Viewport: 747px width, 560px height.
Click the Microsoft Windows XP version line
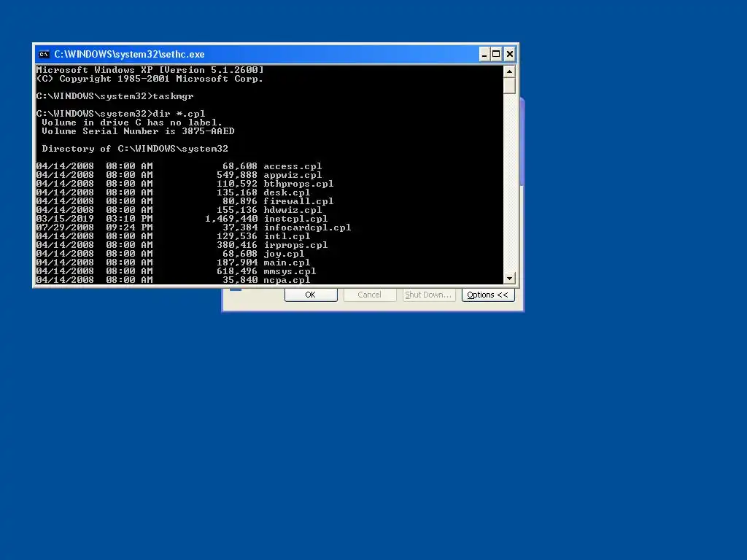click(150, 70)
